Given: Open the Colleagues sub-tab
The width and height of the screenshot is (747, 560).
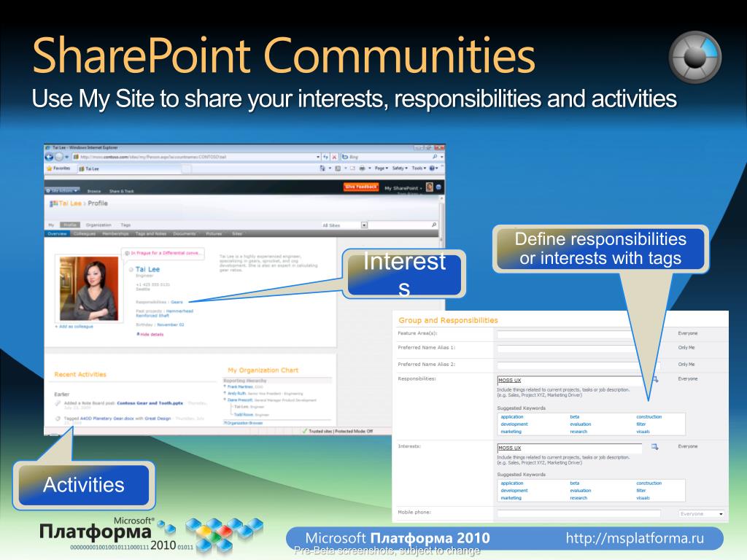Looking at the screenshot, I should coord(85,234).
